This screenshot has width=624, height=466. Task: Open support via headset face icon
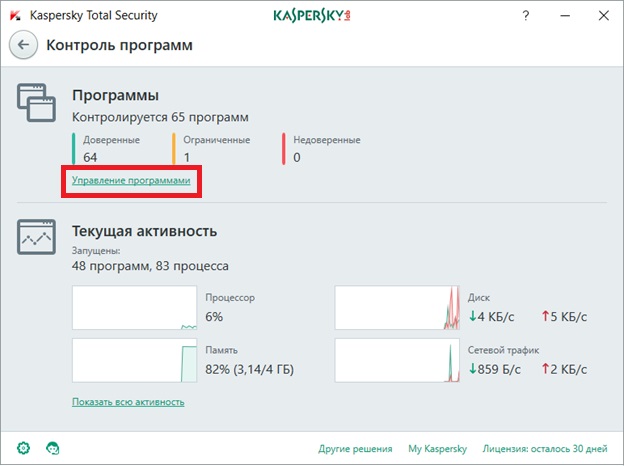point(53,448)
